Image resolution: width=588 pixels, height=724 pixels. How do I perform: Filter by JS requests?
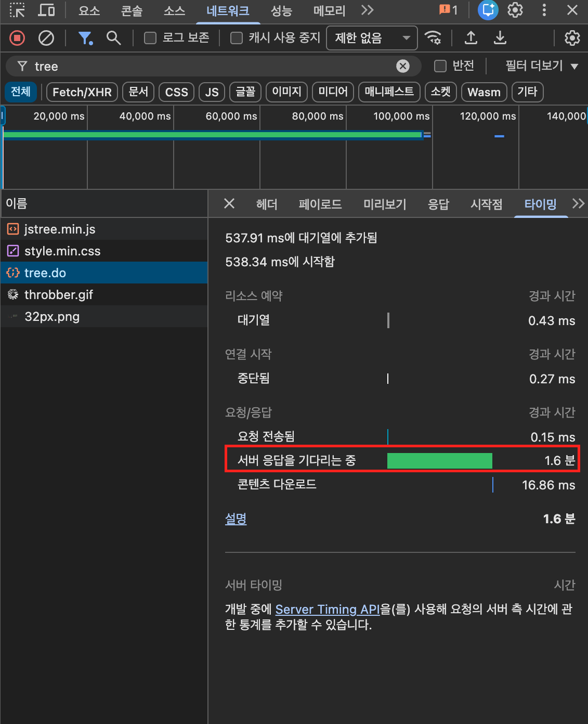(212, 92)
